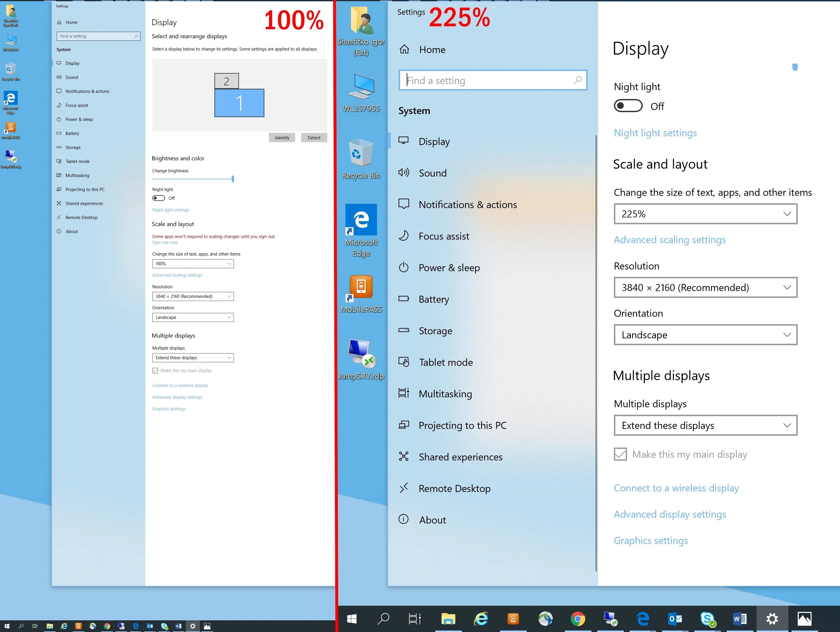The image size is (840, 632).
Task: Open the large Landscape orientation dropdown
Action: coord(705,335)
